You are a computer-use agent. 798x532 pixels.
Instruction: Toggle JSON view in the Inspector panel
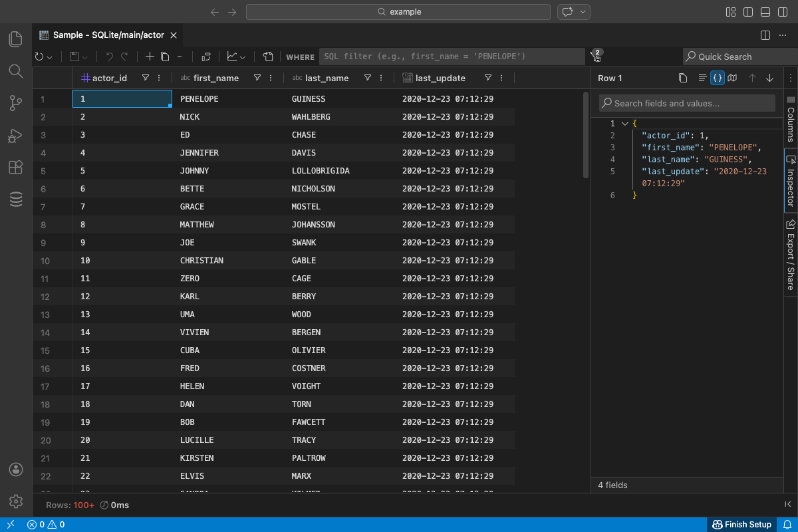(717, 78)
